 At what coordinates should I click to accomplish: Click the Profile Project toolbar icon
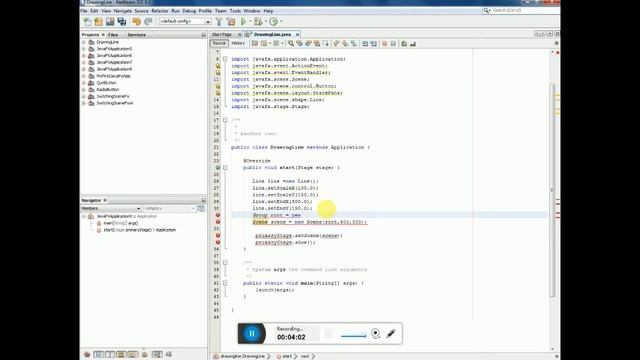273,22
